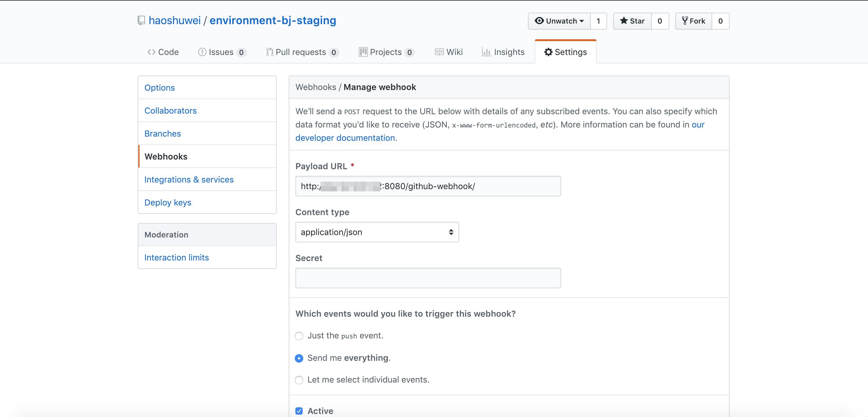Open Deploy keys in sidebar

[207, 202]
